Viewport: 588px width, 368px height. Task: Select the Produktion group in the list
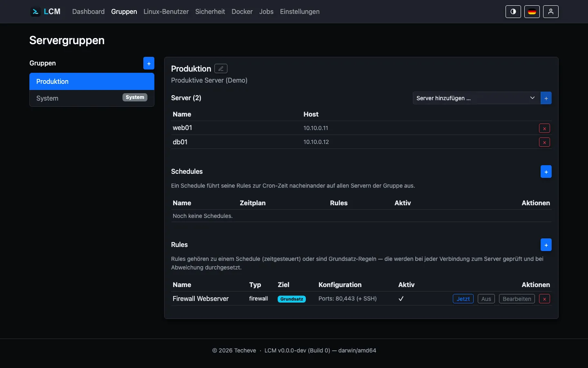[92, 81]
